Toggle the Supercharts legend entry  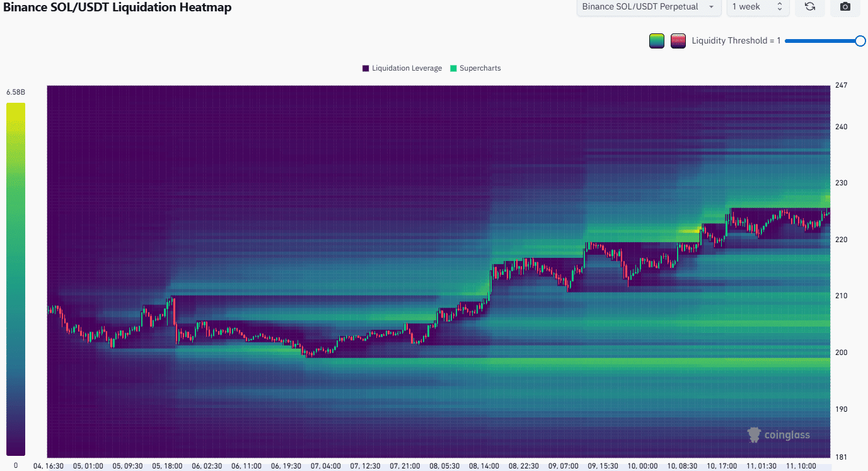(475, 68)
